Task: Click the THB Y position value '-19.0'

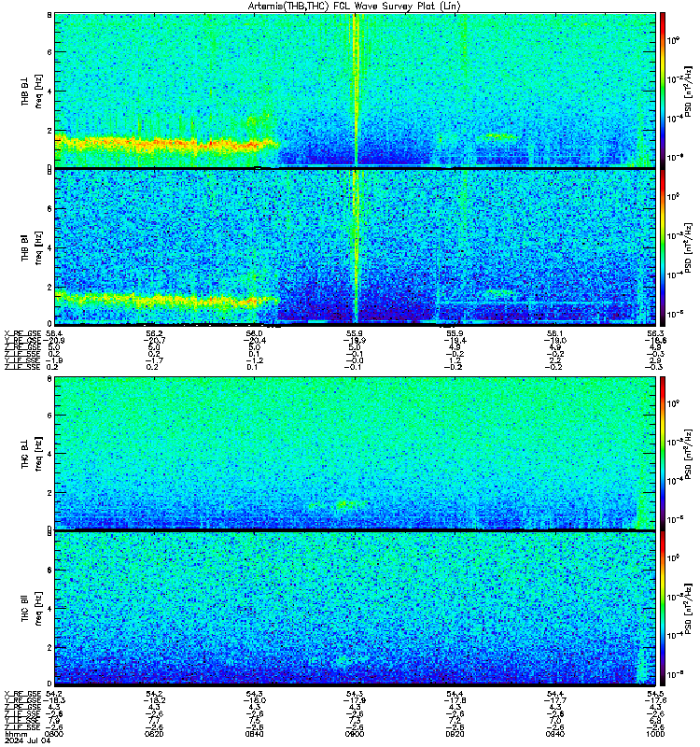Action: click(555, 340)
